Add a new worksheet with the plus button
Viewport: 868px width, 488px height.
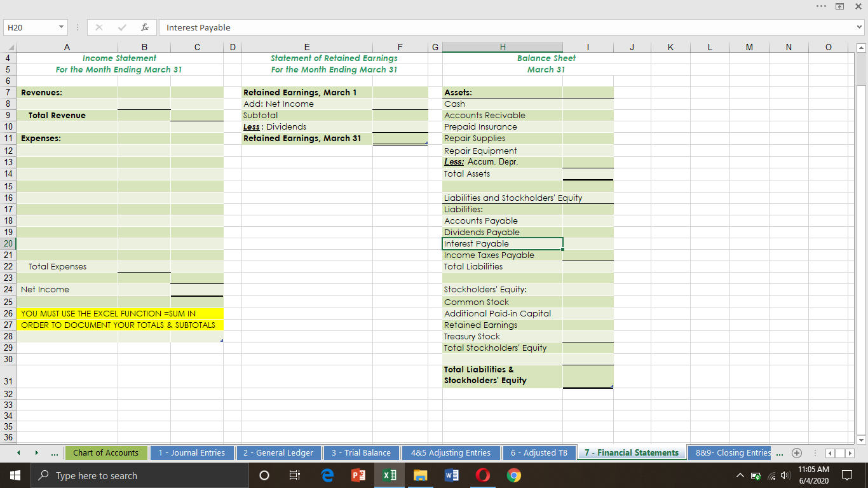796,452
